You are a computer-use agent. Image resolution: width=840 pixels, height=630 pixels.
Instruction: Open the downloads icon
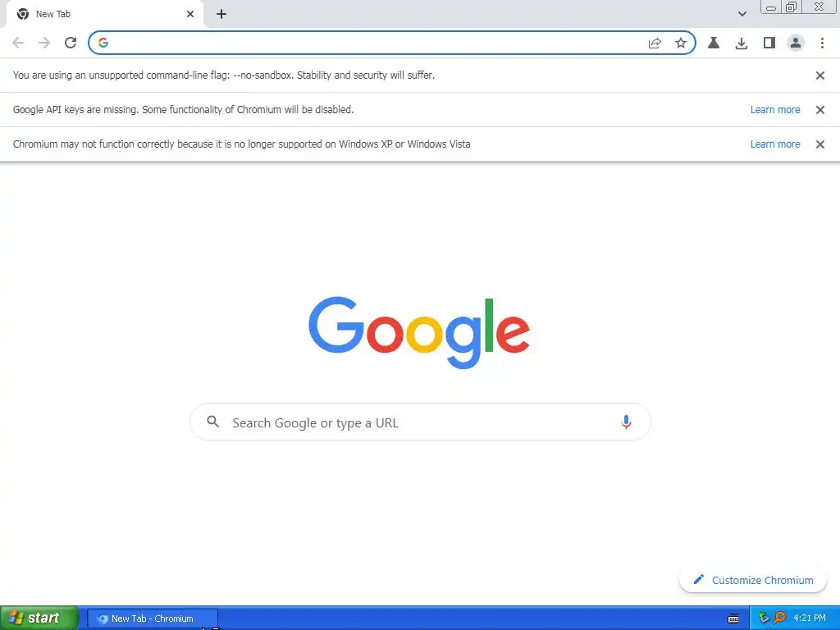(x=741, y=43)
